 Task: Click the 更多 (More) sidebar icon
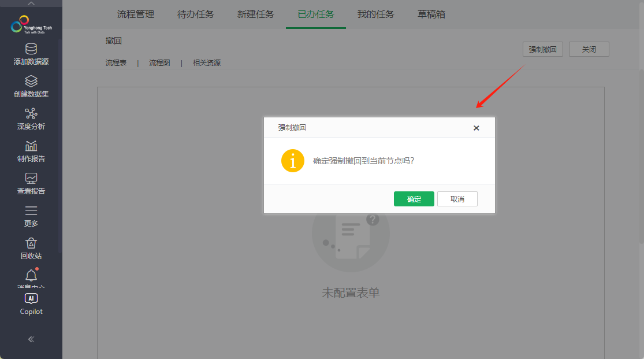pos(31,216)
